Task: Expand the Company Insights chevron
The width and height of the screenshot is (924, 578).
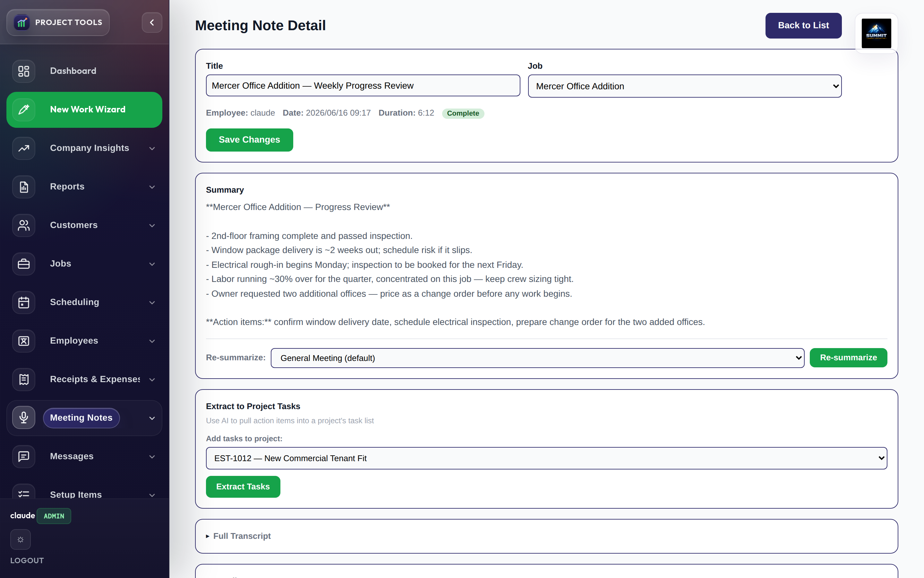Action: coord(152,148)
